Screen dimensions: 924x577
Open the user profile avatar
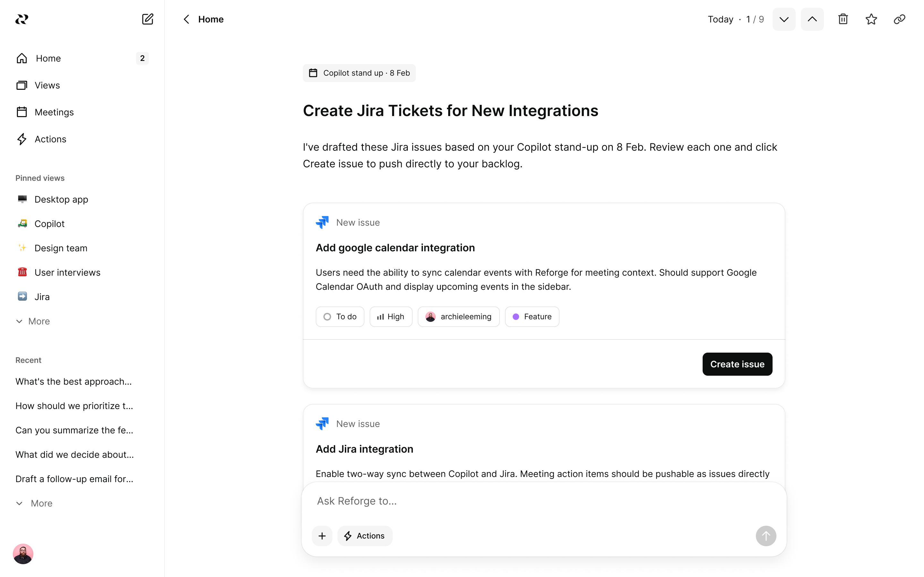(23, 554)
